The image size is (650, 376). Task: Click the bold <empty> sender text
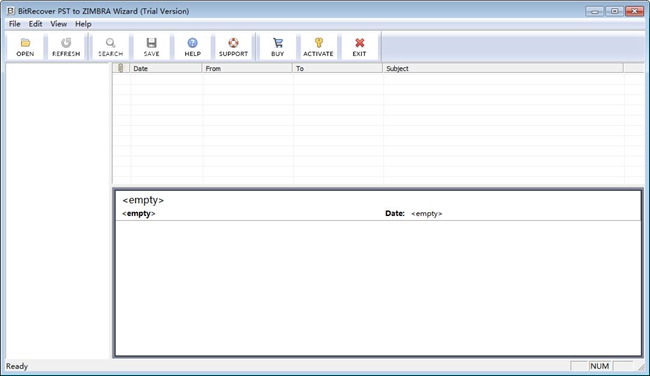138,213
